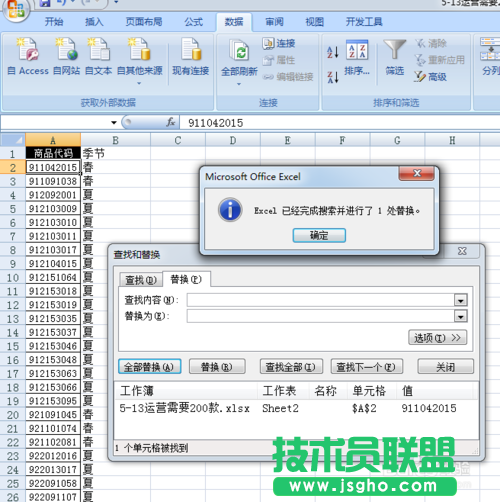Click 确定 in Excel message box
This screenshot has width=500, height=502.
point(319,236)
